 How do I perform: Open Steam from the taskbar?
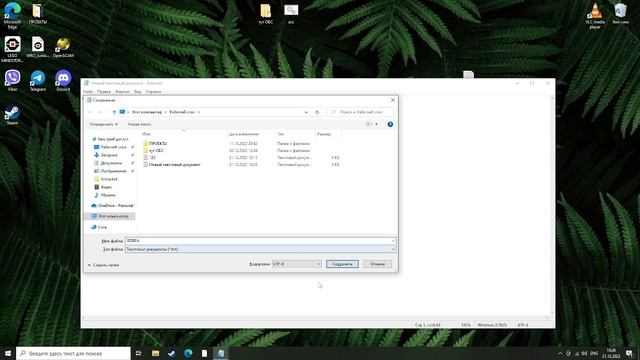point(172,353)
